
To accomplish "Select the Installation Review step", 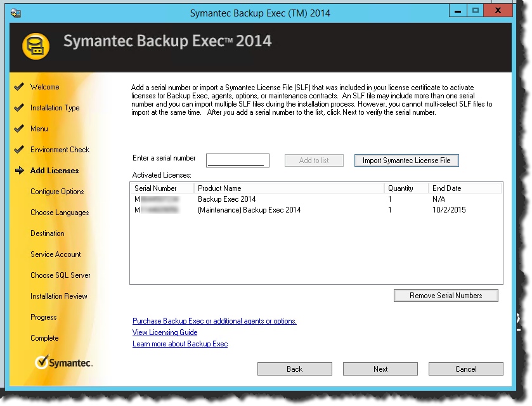I will point(59,296).
